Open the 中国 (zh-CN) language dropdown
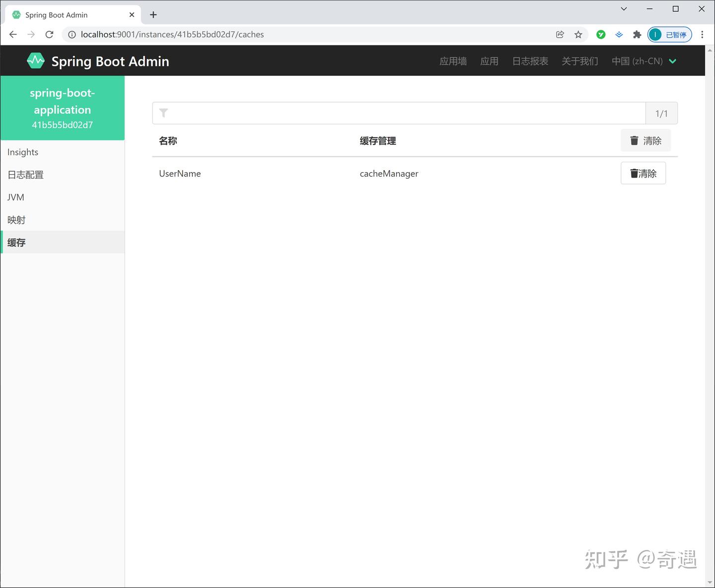The image size is (715, 588). 644,61
